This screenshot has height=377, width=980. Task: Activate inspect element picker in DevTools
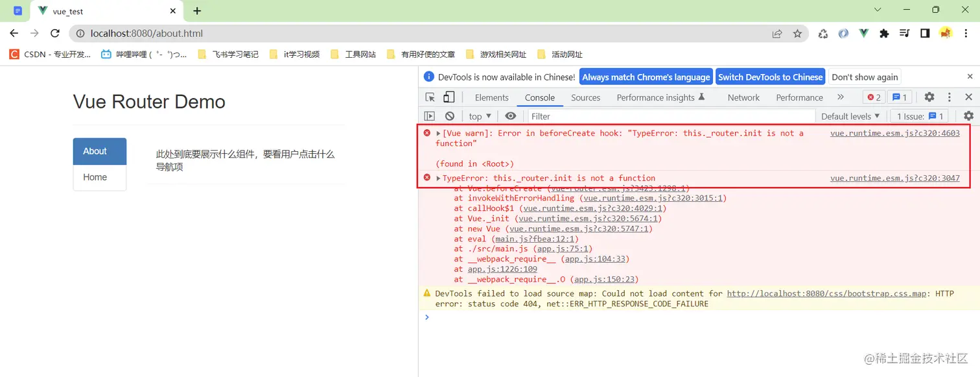[x=430, y=97]
